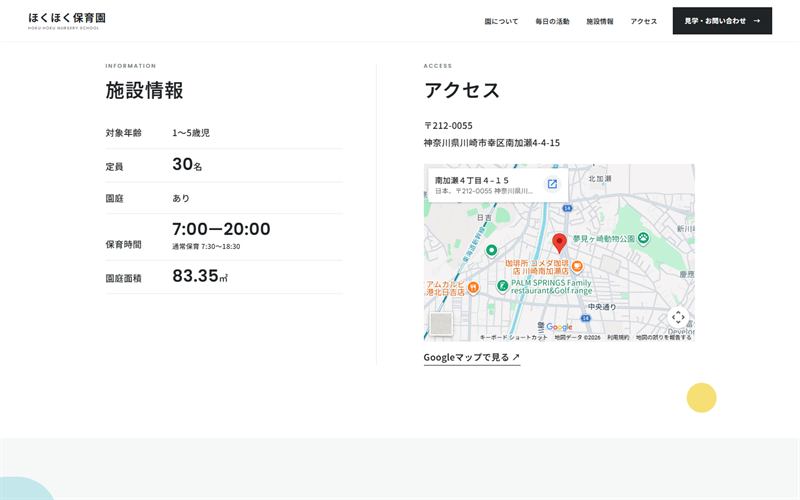
Task: Select address text 神奈川県川崎市幸区南加瀬4-4-15
Action: pos(491,143)
